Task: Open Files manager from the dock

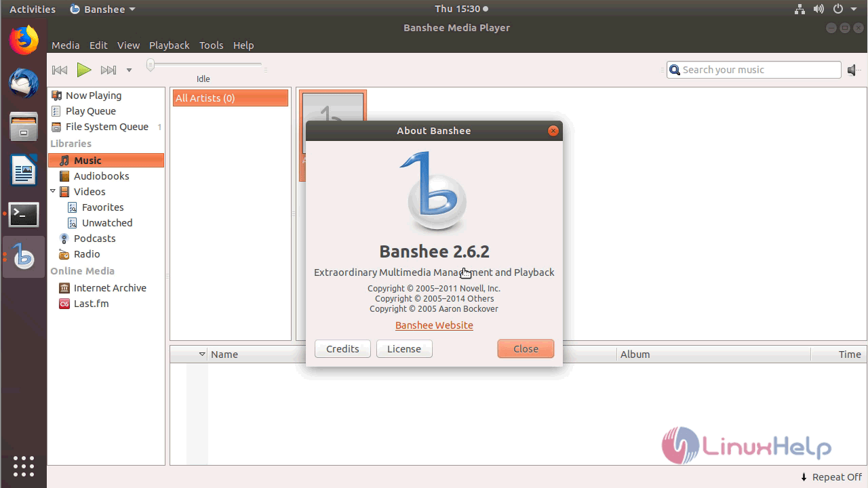Action: tap(24, 127)
